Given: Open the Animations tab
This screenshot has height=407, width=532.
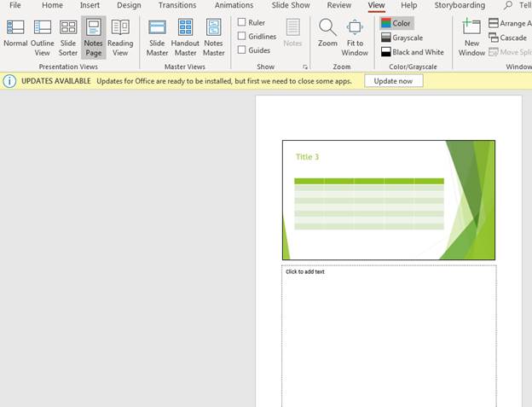Looking at the screenshot, I should pyautogui.click(x=234, y=5).
